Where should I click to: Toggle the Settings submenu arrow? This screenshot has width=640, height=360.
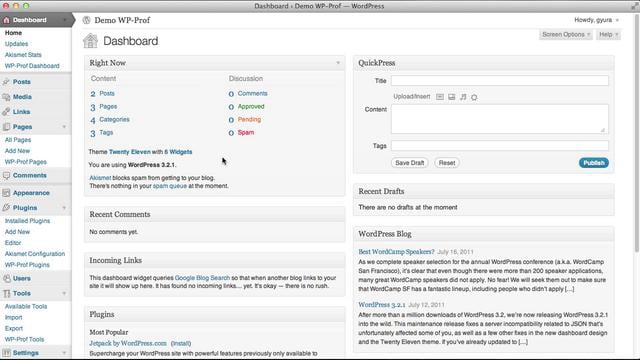64,353
